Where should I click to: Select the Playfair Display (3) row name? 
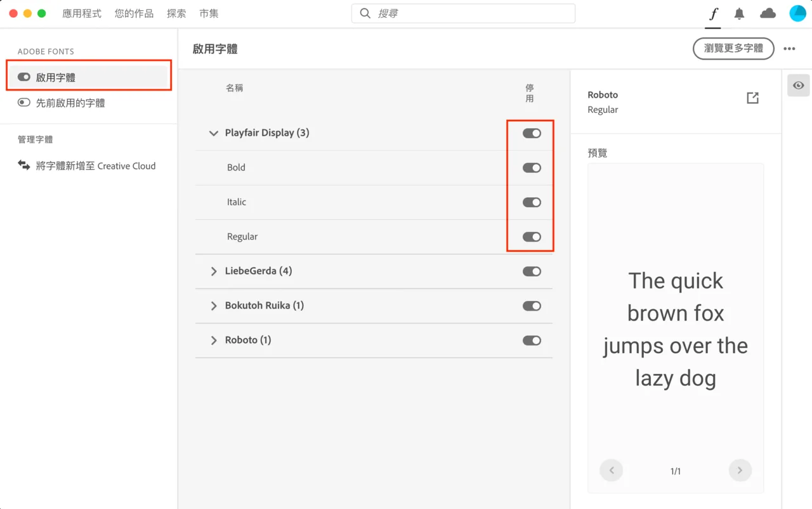267,133
